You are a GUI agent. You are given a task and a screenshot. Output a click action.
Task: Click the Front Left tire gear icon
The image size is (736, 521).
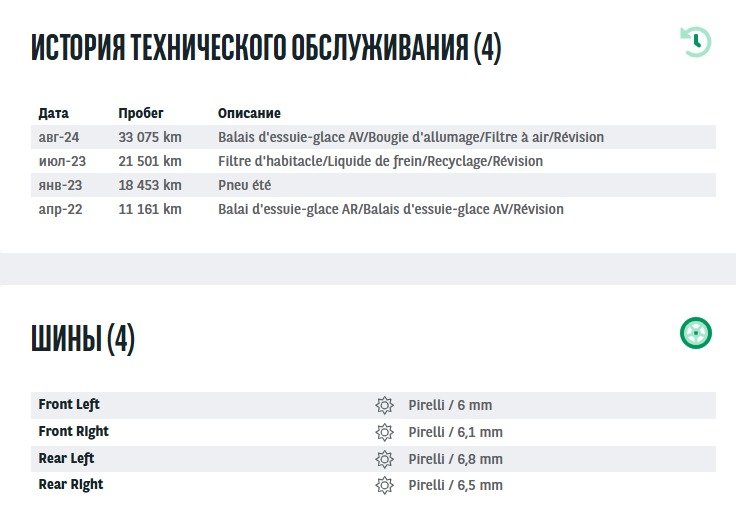(x=384, y=405)
